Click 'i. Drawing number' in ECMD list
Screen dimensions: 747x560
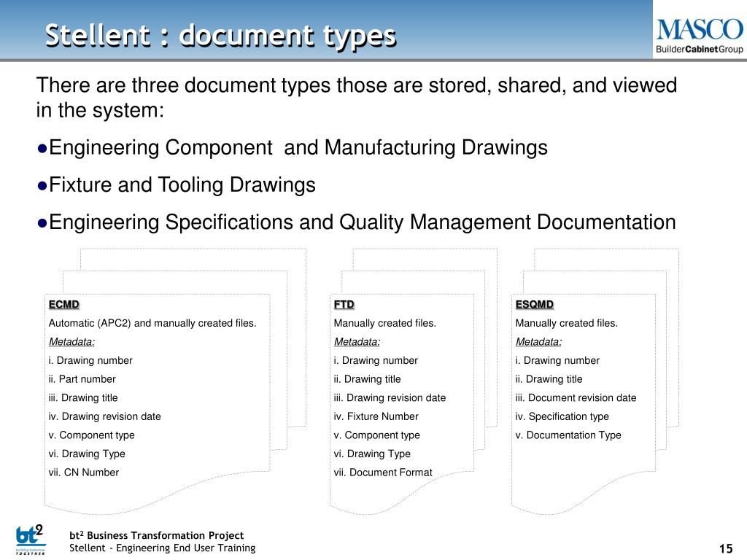click(90, 360)
